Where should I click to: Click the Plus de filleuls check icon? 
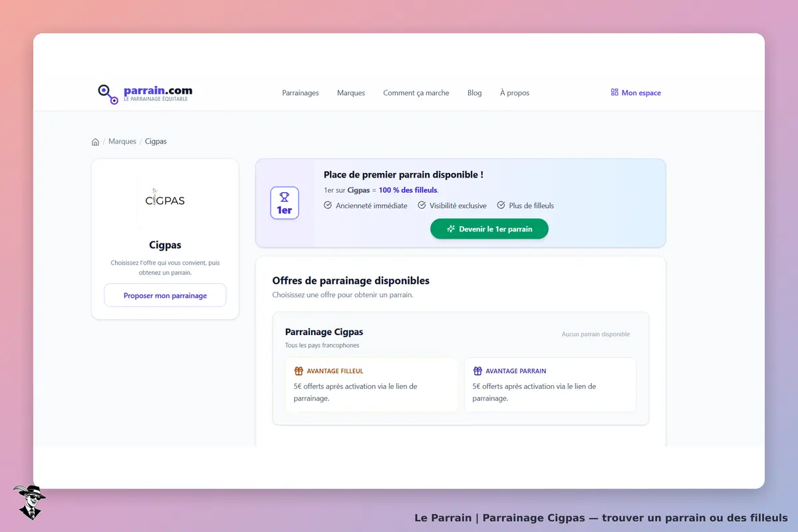pos(501,205)
